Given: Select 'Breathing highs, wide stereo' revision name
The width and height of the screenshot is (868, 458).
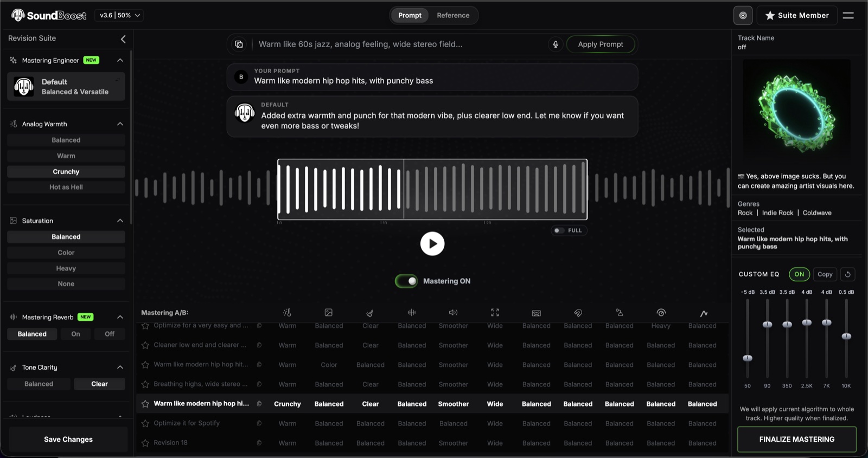Looking at the screenshot, I should 201,384.
